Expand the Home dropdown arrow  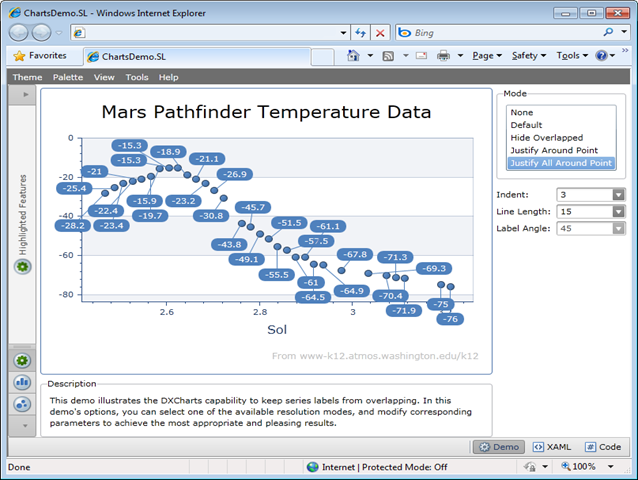click(370, 56)
